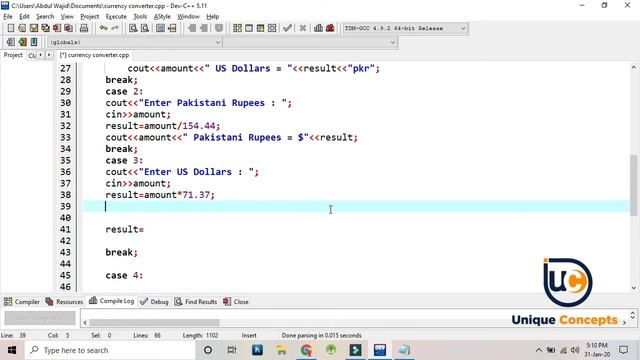
Task: Open the Compiler bottom tab
Action: [22, 302]
